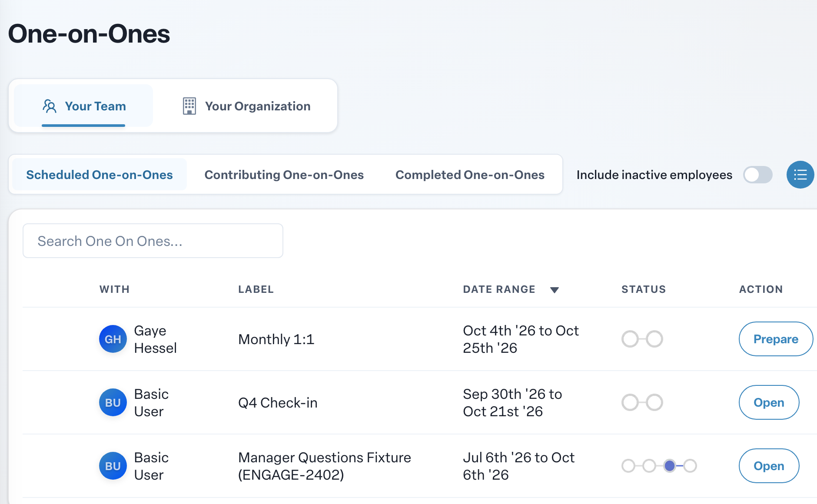Click the STATUS column header
This screenshot has width=817, height=504.
pos(644,289)
